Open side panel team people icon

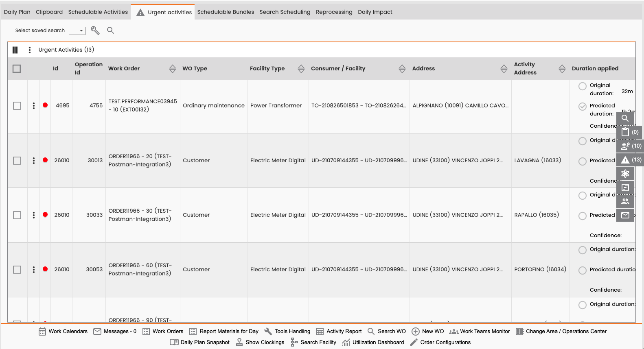coord(625,201)
